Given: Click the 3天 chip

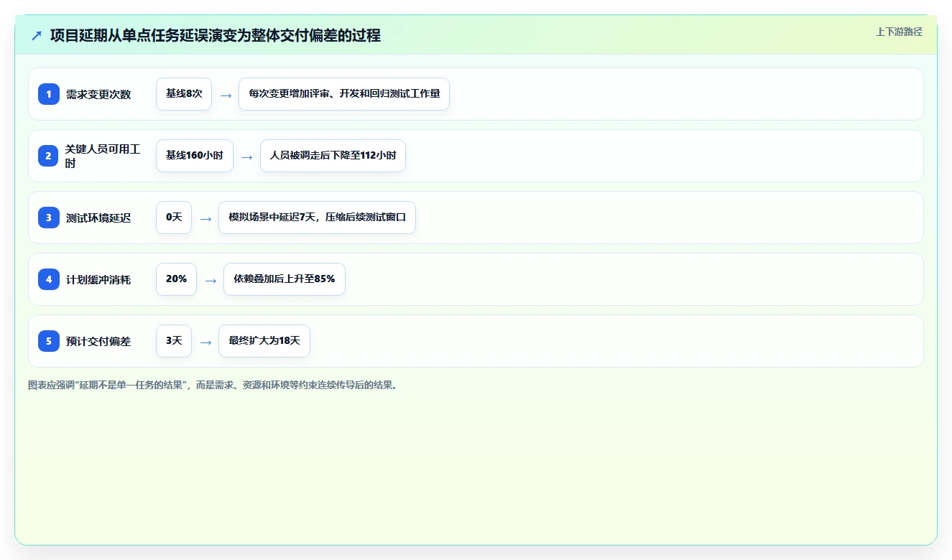Looking at the screenshot, I should [174, 341].
